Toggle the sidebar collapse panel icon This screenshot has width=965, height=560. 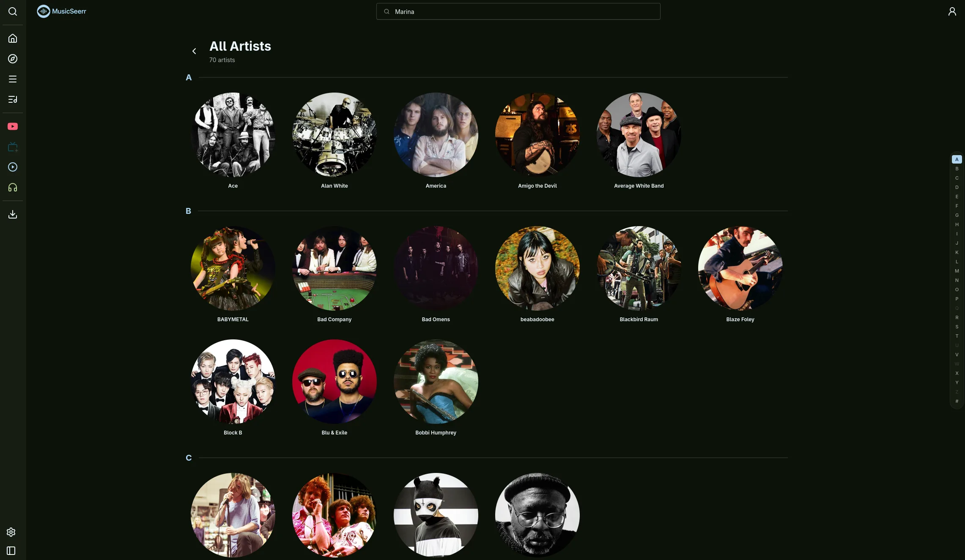[x=11, y=551]
